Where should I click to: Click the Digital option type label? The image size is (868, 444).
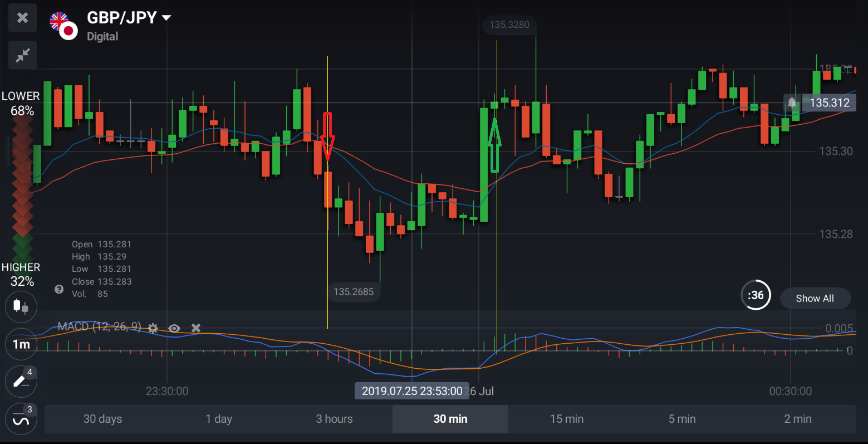pyautogui.click(x=102, y=37)
